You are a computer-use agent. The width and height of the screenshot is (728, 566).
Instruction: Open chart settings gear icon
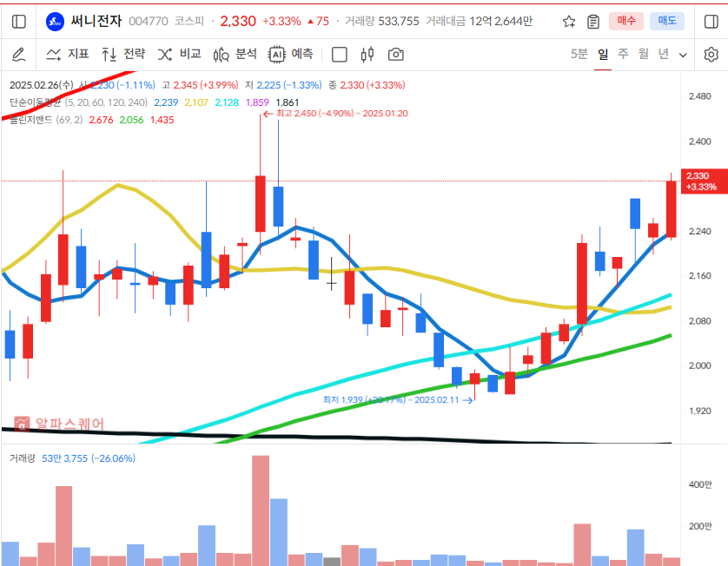pos(711,55)
